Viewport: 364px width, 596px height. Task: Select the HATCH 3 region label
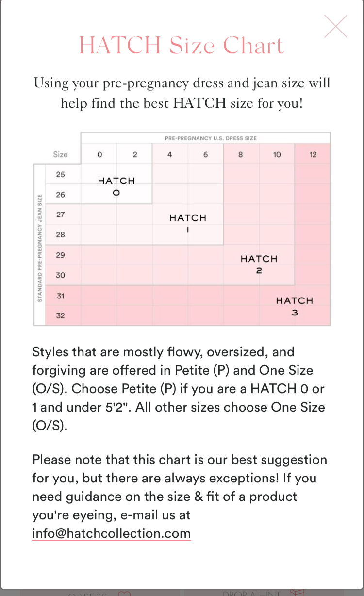295,306
